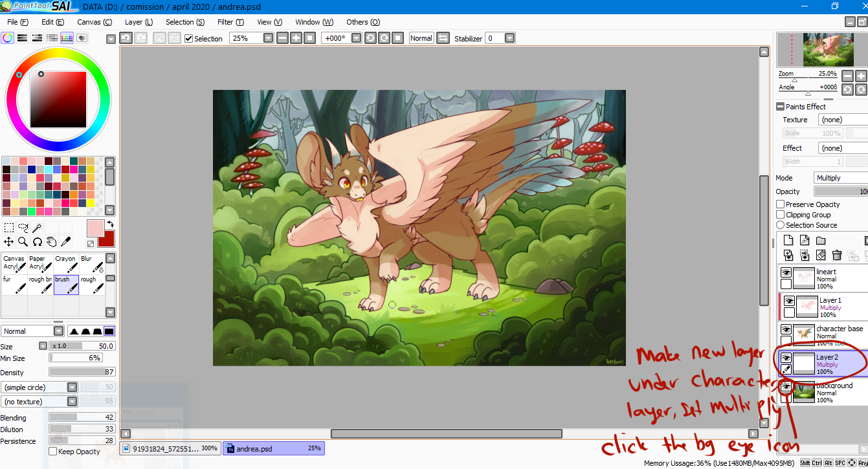
Task: Open the Edit menu
Action: pyautogui.click(x=53, y=22)
